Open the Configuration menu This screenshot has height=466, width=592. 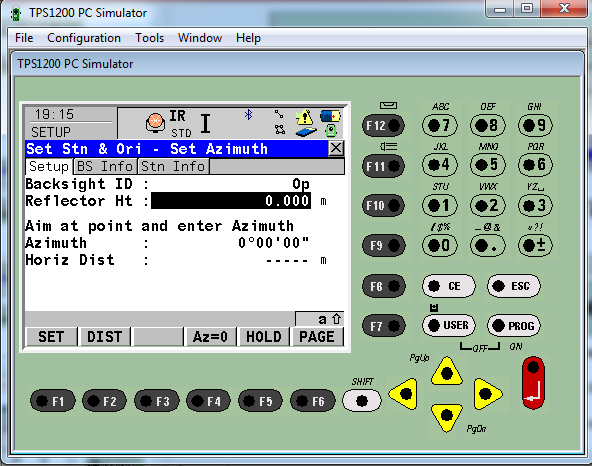coord(84,38)
